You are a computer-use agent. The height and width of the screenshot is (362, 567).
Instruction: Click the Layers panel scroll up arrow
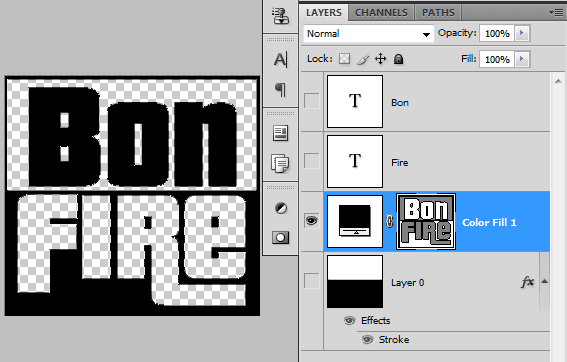(558, 81)
